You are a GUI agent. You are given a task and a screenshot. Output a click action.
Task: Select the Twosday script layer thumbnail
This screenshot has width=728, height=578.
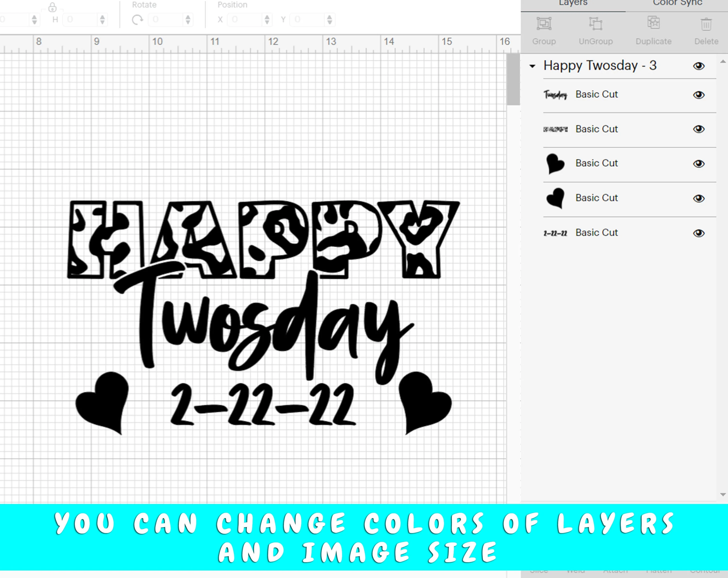555,95
